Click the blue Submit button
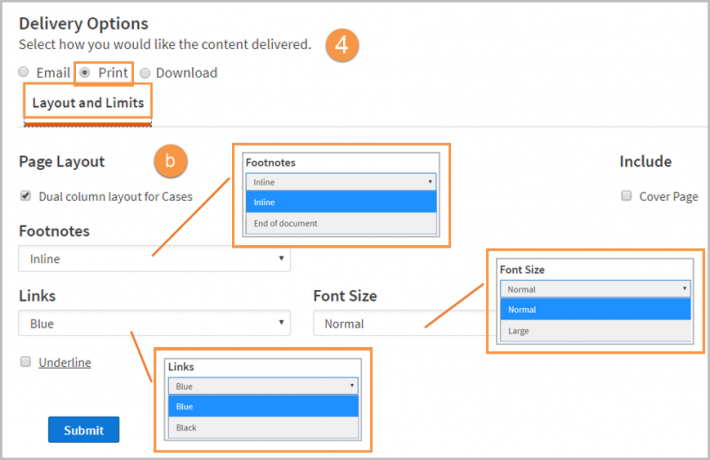Screen dimensions: 710x460 click(x=84, y=430)
